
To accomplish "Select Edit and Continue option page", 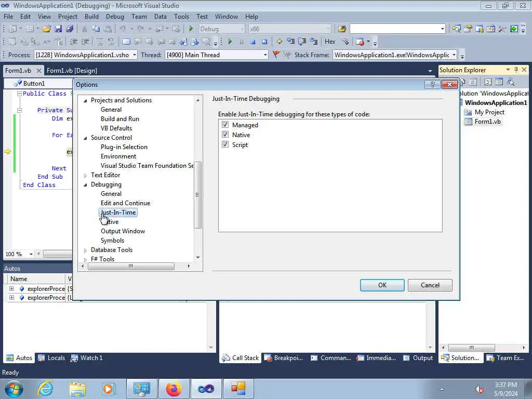I will tap(125, 203).
